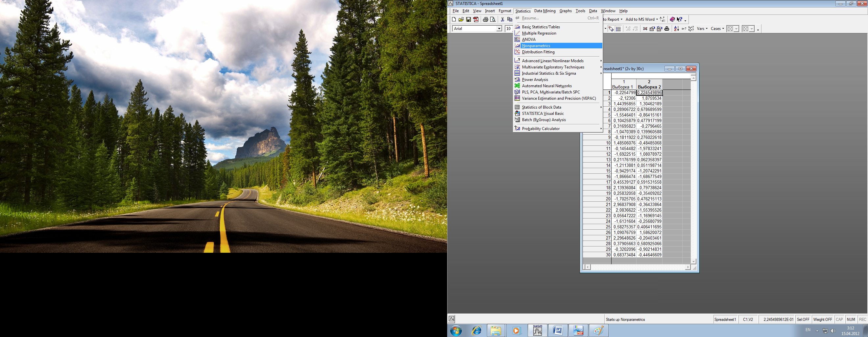Viewport: 868px width, 337px height.
Task: Select Nonparametrics in Statistics menu
Action: pos(558,45)
